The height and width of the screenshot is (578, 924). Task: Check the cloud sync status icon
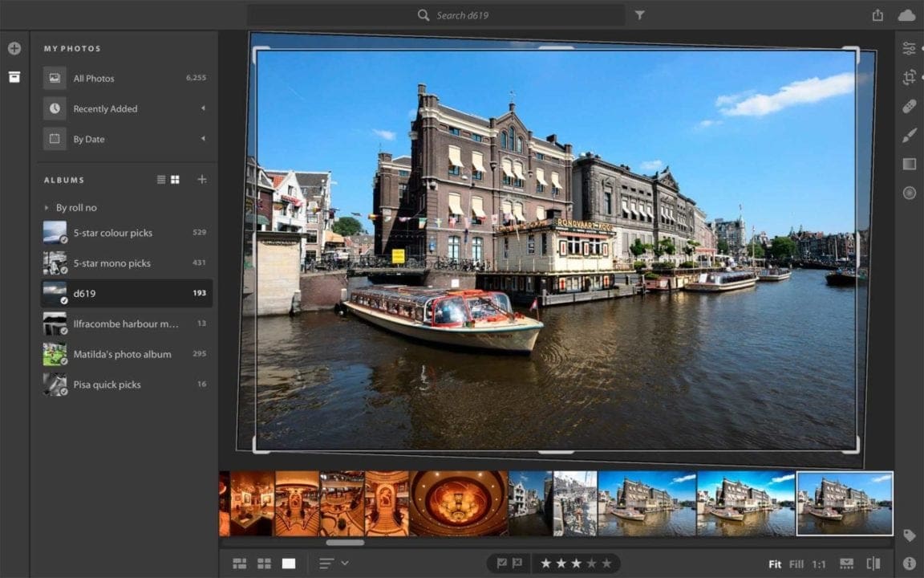point(907,15)
